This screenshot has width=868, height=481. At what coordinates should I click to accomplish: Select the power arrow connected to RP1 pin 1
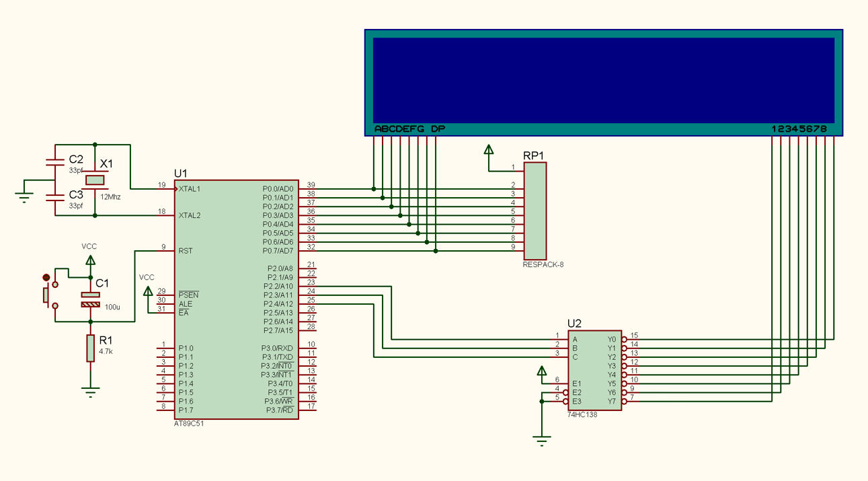pos(489,149)
